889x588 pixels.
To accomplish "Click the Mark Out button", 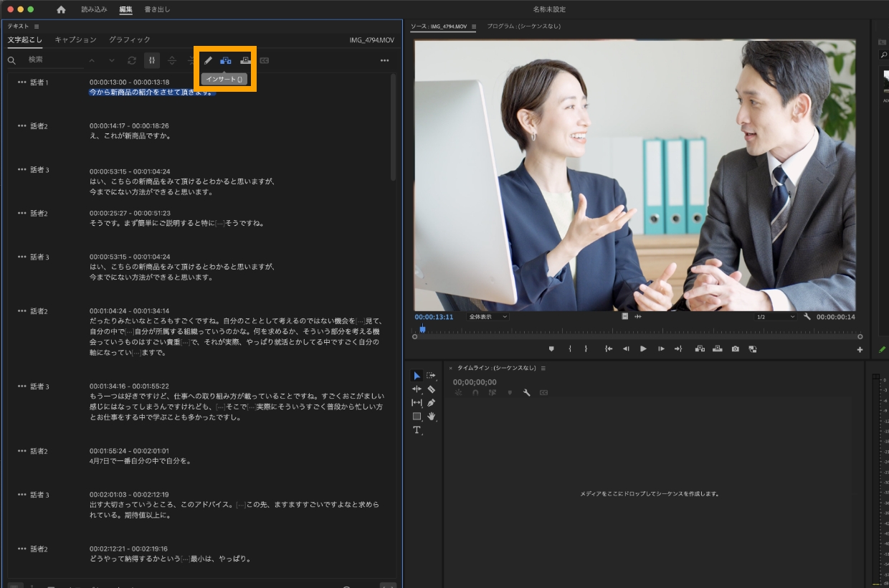I will pyautogui.click(x=586, y=349).
